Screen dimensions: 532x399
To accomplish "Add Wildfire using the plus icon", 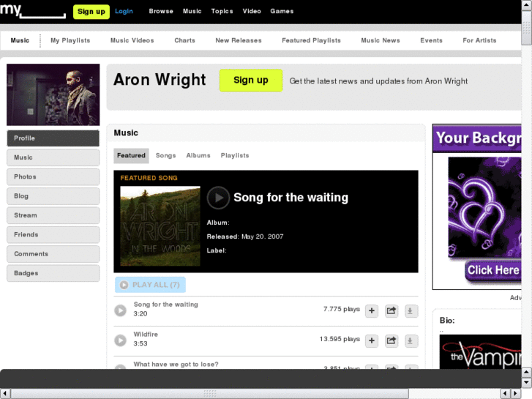I will (x=372, y=340).
